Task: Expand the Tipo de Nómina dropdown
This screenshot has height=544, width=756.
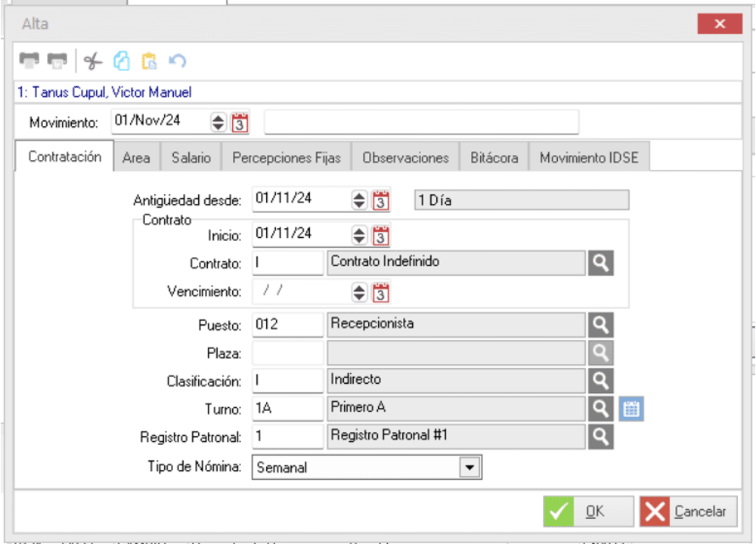Action: click(471, 468)
